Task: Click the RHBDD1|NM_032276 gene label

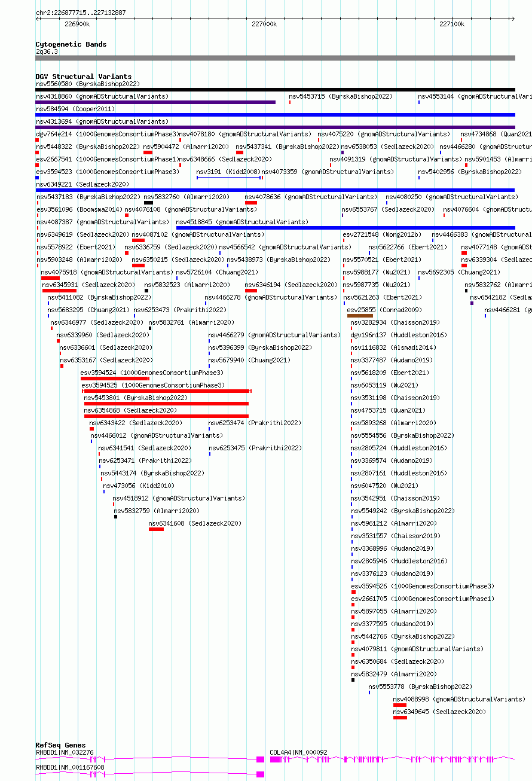Action: (65, 753)
